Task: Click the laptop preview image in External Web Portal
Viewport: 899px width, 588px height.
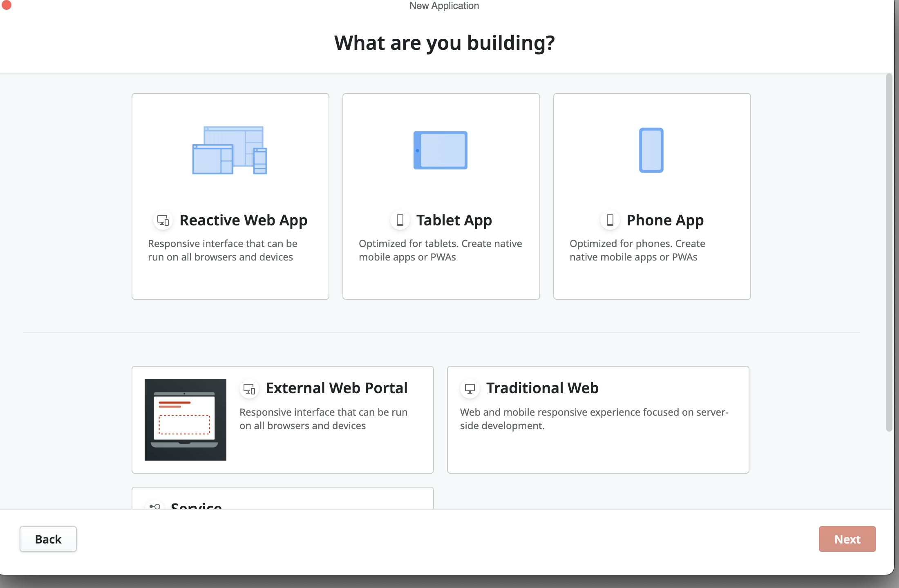Action: (185, 419)
